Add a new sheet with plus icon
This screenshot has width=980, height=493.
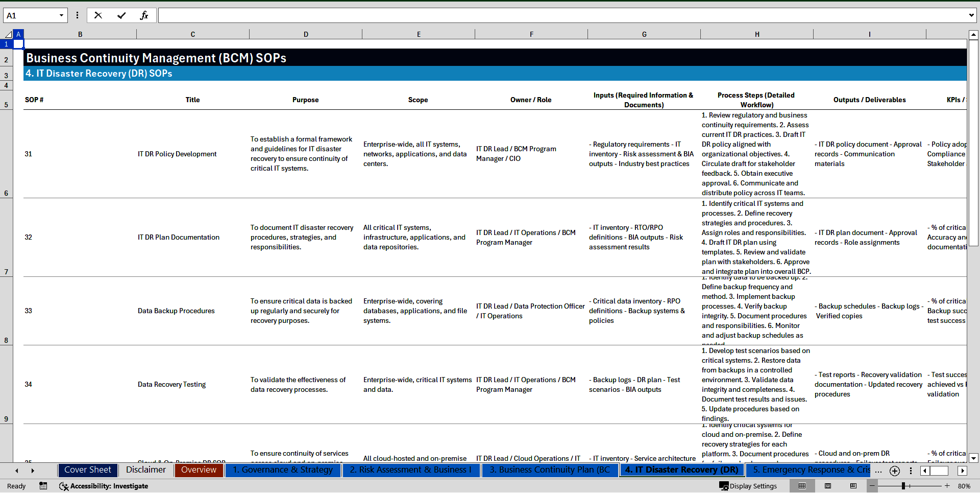[895, 471]
